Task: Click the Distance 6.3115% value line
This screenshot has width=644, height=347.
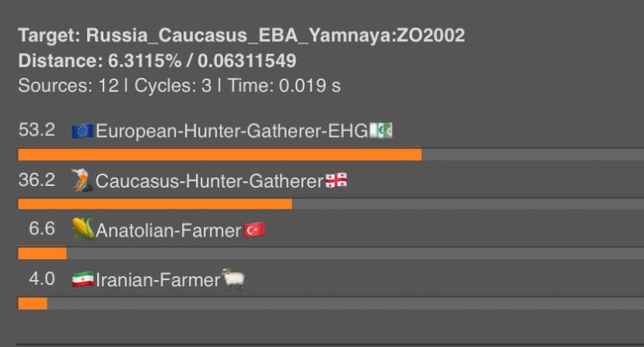Action: 157,61
